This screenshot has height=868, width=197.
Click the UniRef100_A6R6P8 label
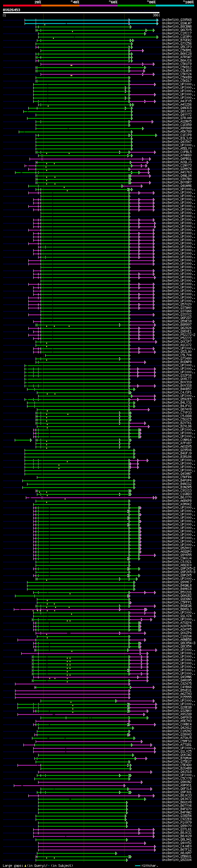(177, 501)
